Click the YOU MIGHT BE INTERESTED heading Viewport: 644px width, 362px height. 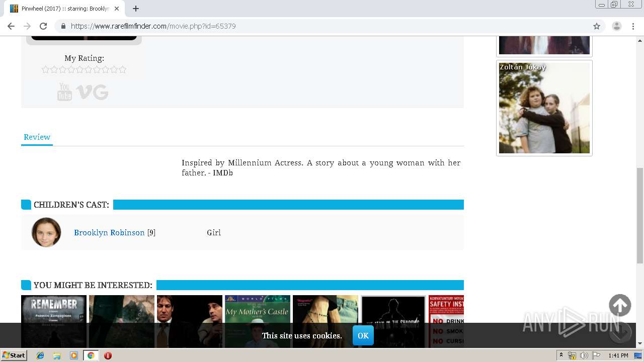tap(93, 285)
